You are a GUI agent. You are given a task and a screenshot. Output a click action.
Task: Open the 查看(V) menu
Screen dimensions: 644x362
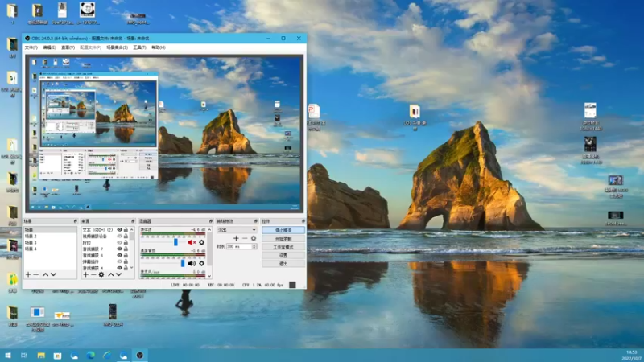click(x=68, y=47)
